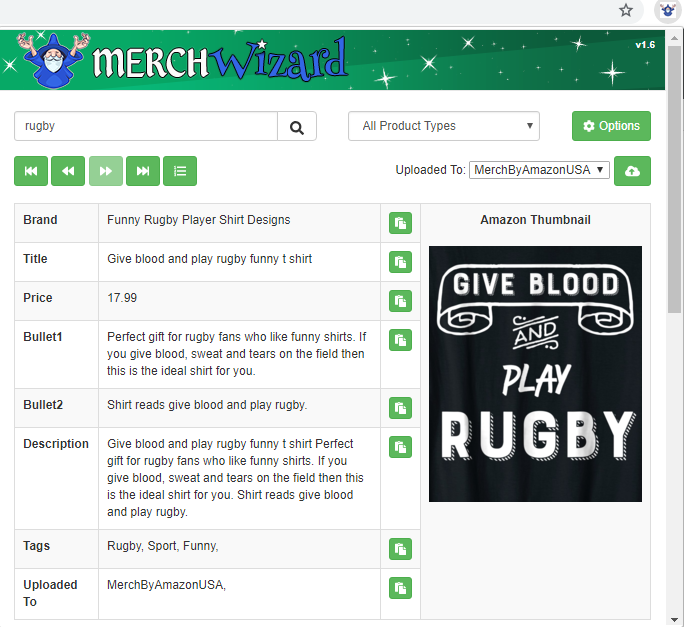Go to the previous record
The image size is (684, 627).
[68, 171]
